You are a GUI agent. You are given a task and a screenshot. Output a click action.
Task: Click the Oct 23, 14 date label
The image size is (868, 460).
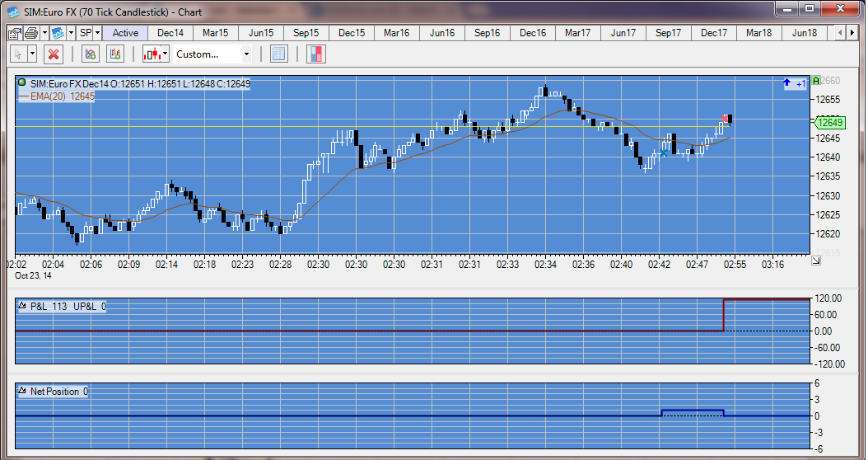[x=33, y=275]
